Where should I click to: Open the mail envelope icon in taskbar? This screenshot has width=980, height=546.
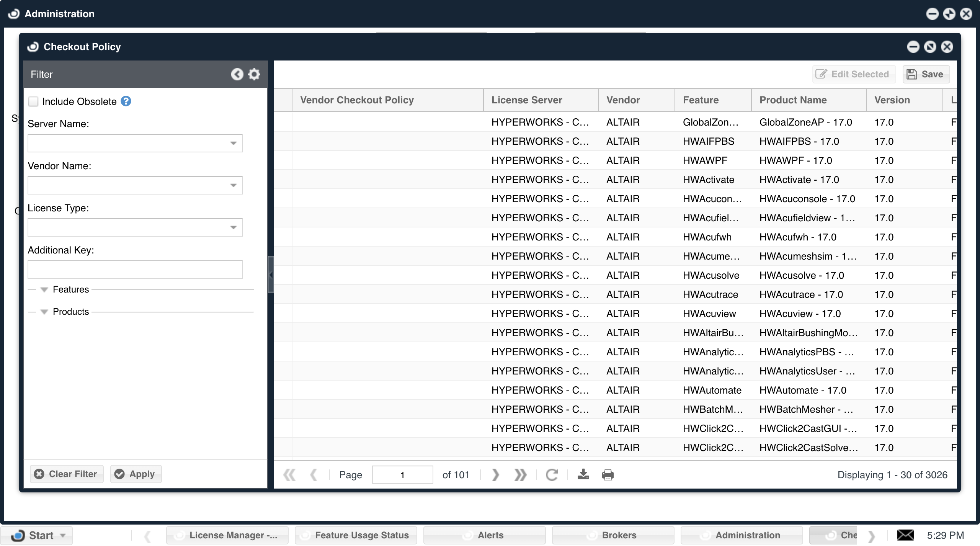click(905, 535)
